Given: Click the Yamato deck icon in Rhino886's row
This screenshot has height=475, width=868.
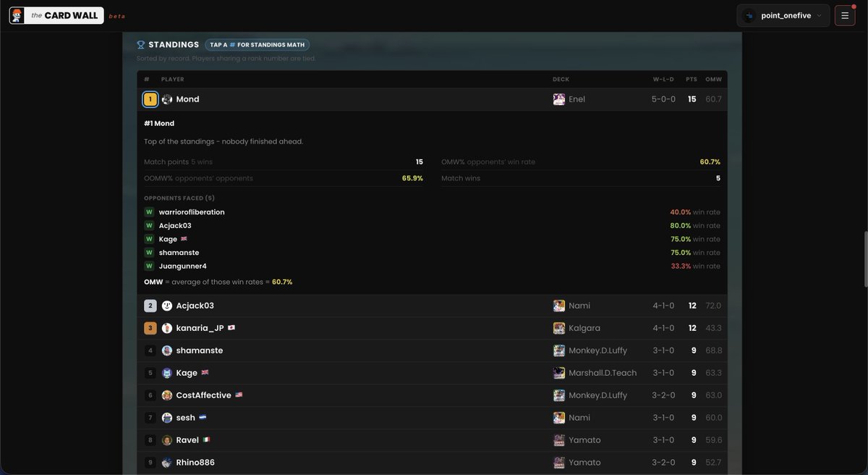Looking at the screenshot, I should coord(559,463).
